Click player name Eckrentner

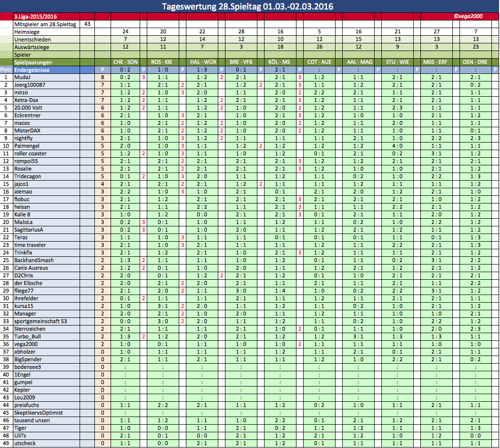click(x=28, y=116)
